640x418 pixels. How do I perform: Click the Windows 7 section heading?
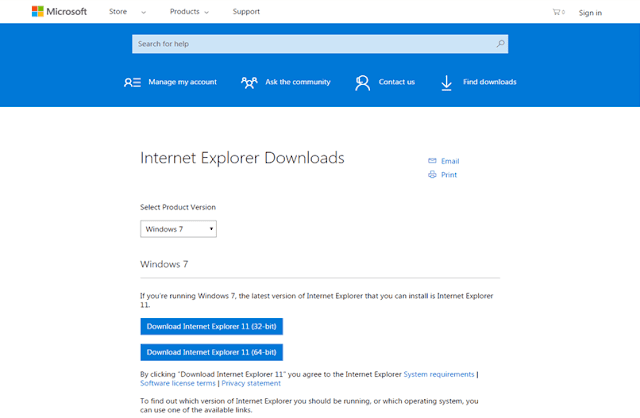[164, 265]
